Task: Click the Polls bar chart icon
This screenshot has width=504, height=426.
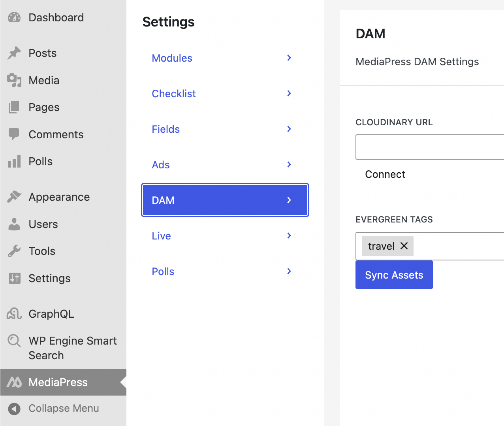Action: click(14, 161)
